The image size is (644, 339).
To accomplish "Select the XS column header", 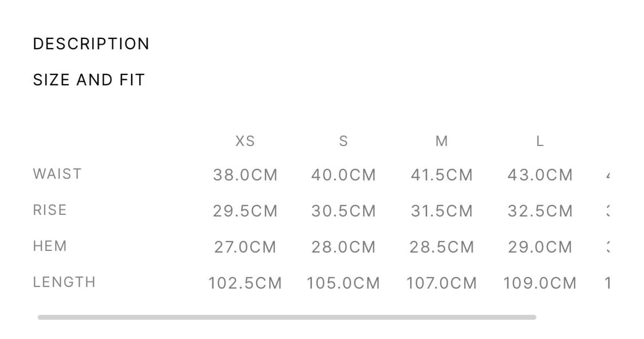I will pyautogui.click(x=245, y=141).
